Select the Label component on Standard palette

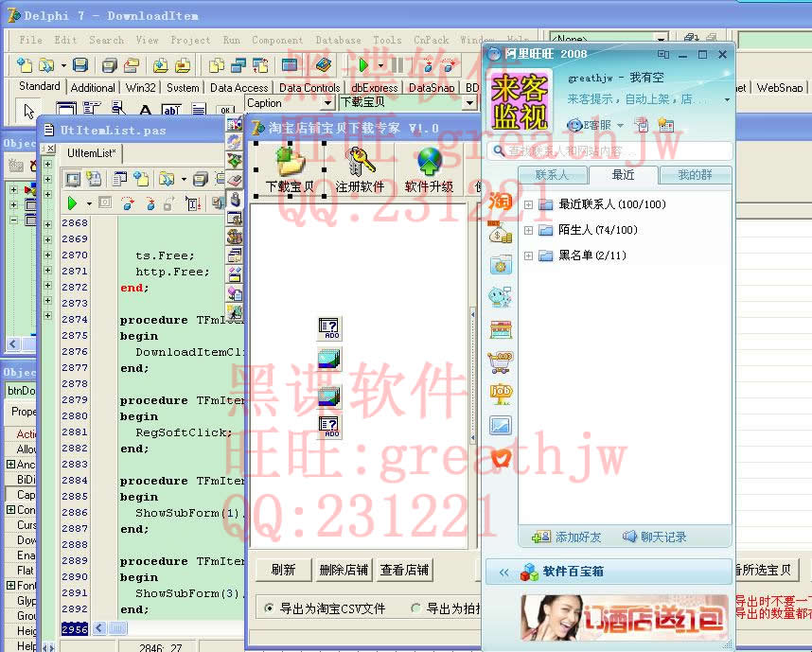coord(146,109)
